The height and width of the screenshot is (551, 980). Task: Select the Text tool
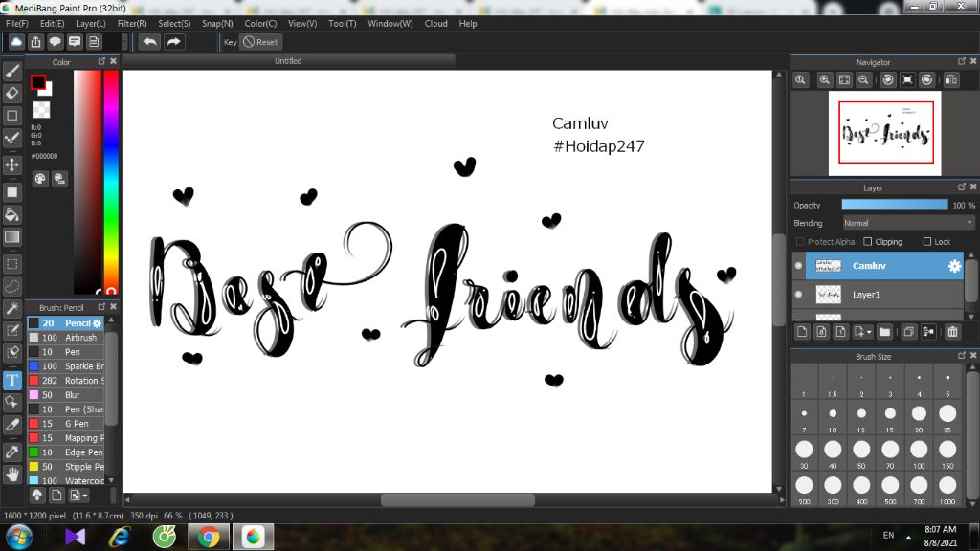click(11, 381)
